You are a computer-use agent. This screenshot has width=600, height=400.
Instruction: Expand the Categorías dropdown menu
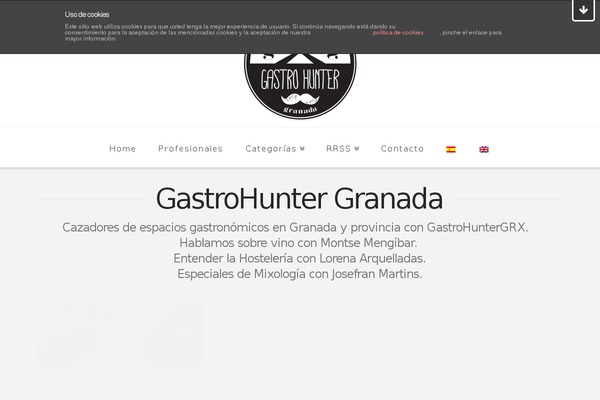[x=275, y=149]
